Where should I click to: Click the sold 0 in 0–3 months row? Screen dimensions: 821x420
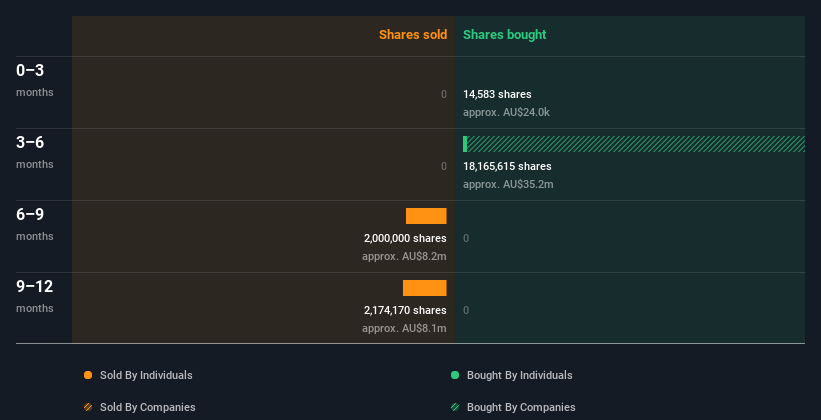point(444,94)
